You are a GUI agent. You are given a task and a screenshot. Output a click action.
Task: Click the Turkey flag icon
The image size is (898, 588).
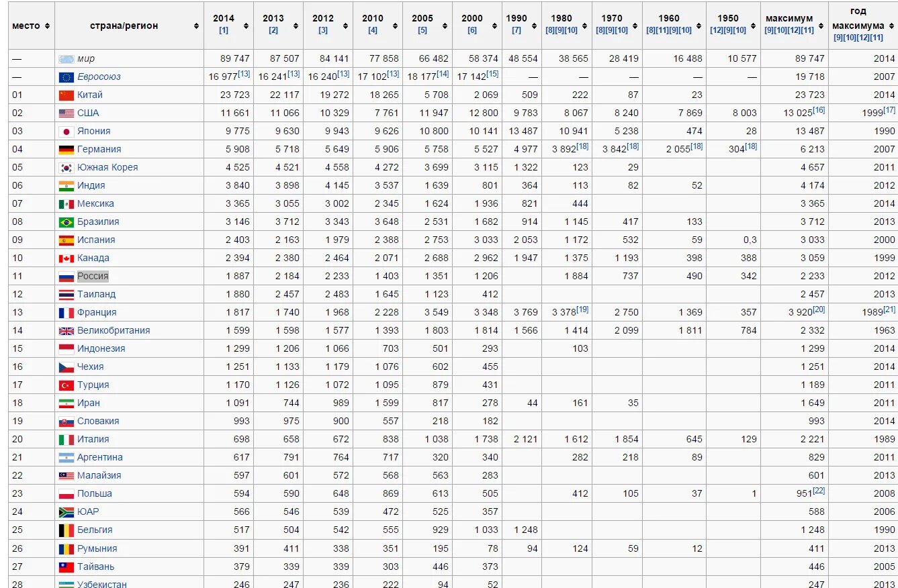(x=66, y=385)
